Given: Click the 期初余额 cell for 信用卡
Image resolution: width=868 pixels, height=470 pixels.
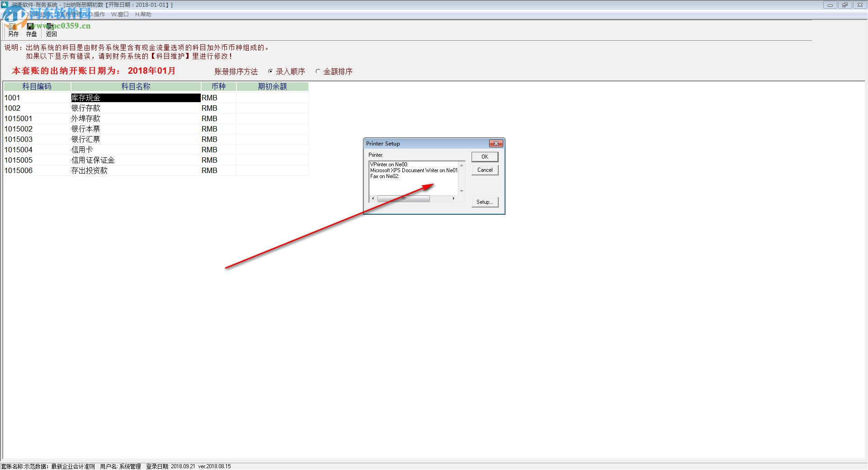Looking at the screenshot, I should click(272, 150).
